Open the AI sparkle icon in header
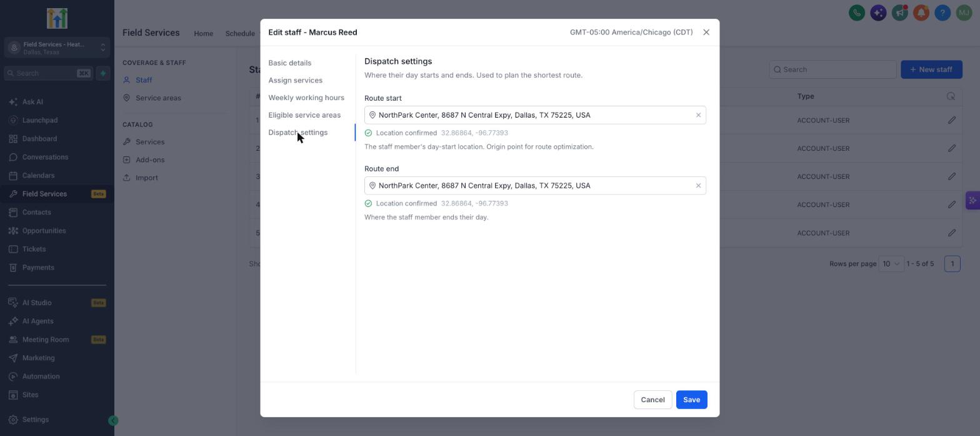 click(878, 13)
